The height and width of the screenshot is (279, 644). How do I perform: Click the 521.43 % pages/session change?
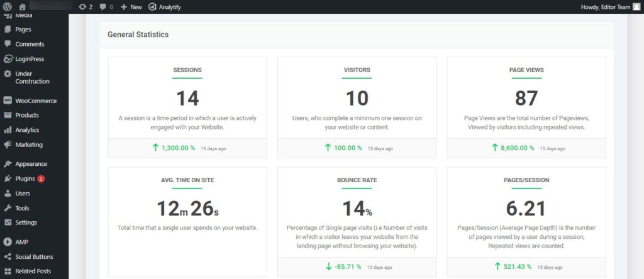coord(518,266)
